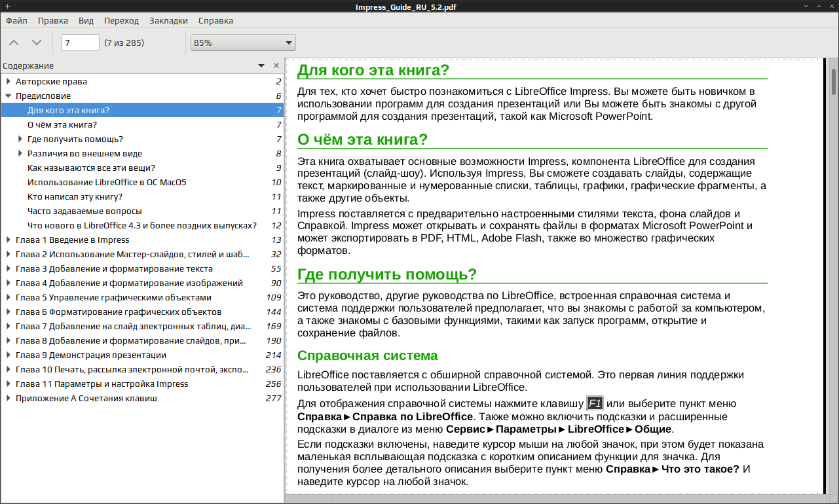Expand Глава 6 Форматирование графических объектов

9,312
